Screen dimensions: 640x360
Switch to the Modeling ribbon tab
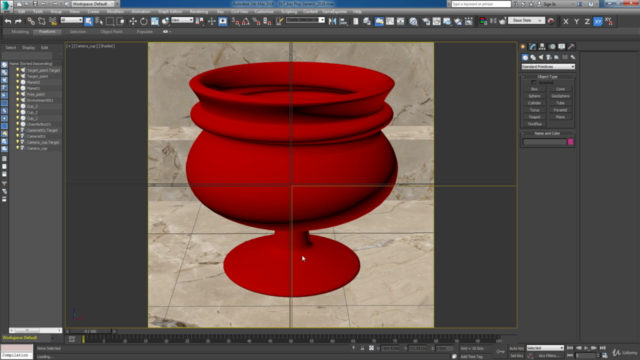(x=20, y=31)
